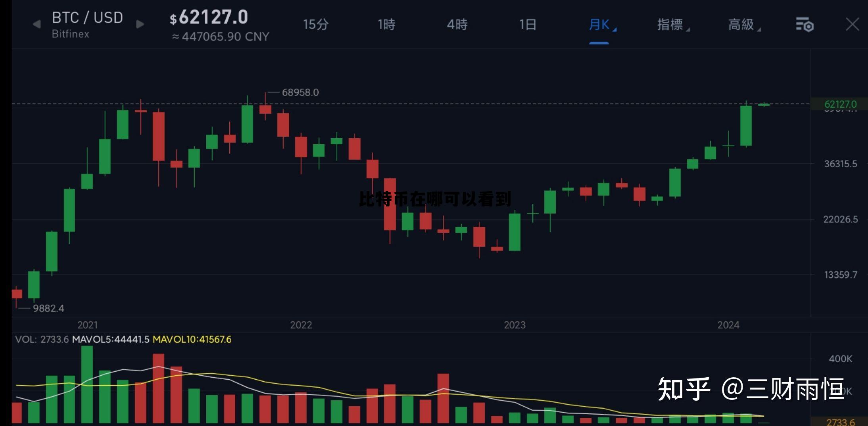
Task: Click the green 62127.0 price axis tag
Action: [x=840, y=104]
